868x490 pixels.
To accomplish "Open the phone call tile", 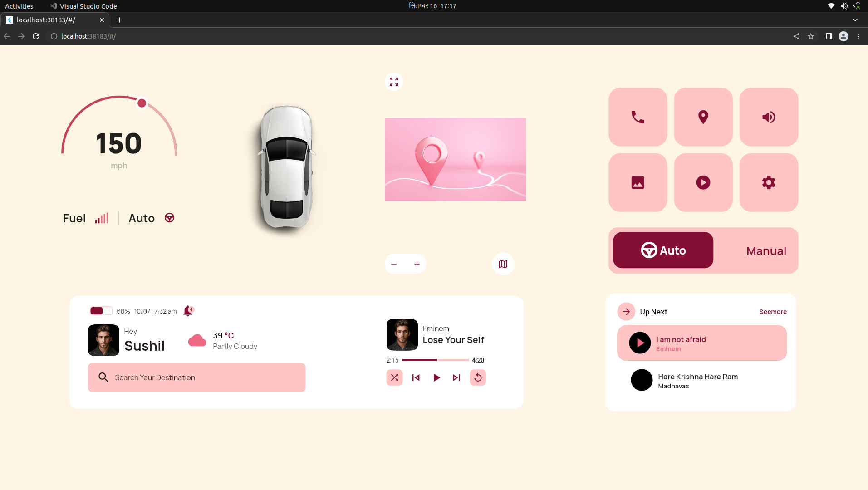I will [638, 117].
